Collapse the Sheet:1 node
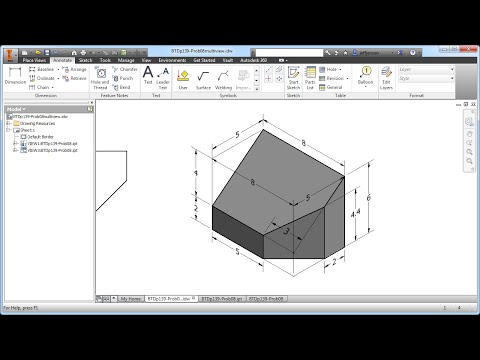The image size is (480, 360). 9,130
